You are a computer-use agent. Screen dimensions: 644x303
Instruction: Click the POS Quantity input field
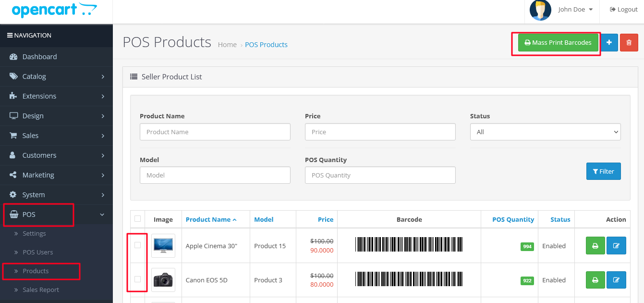tap(380, 175)
